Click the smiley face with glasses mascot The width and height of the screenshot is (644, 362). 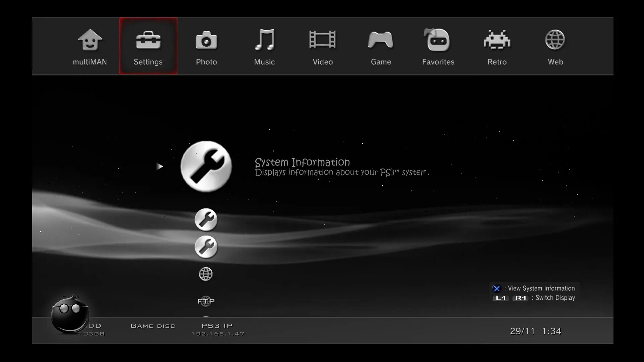70,314
